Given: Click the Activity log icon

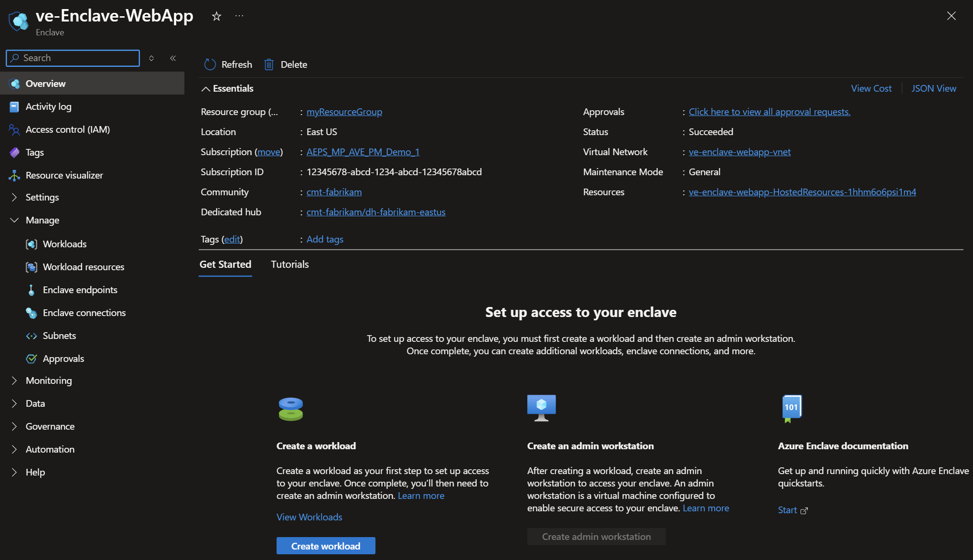Looking at the screenshot, I should tap(14, 106).
